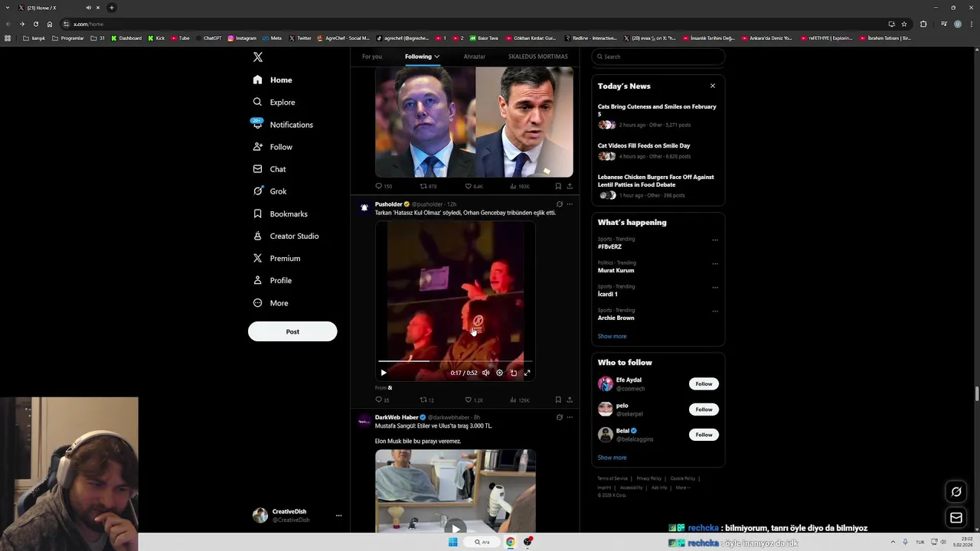Image resolution: width=980 pixels, height=551 pixels.
Task: Open Bookmarks in the sidebar
Action: tap(280, 214)
